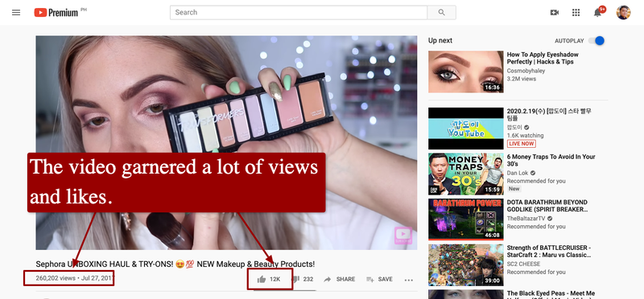The width and height of the screenshot is (644, 299).
Task: Open Strength of BATTLECRUISER video title
Action: (549, 252)
